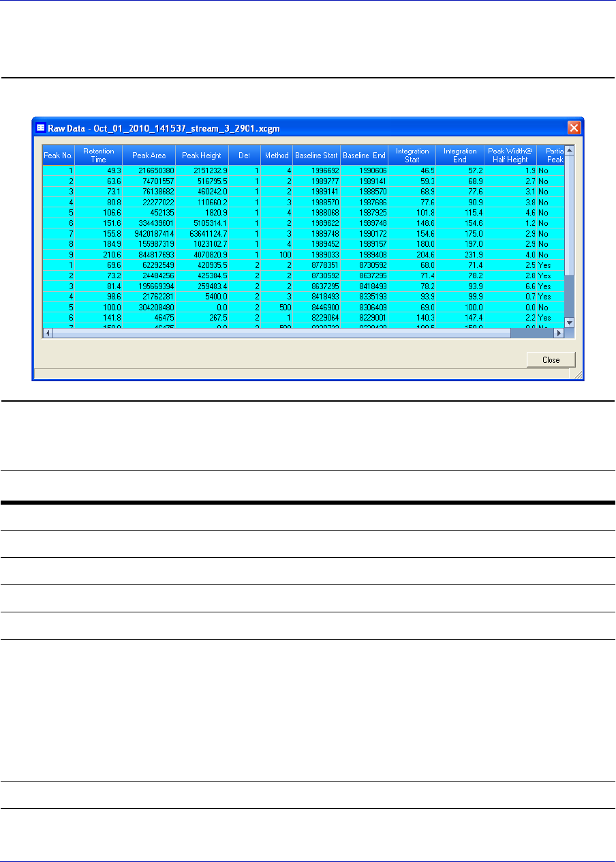Select retention time cell 210.6
Image resolution: width=616 pixels, height=862 pixels.
coord(99,255)
